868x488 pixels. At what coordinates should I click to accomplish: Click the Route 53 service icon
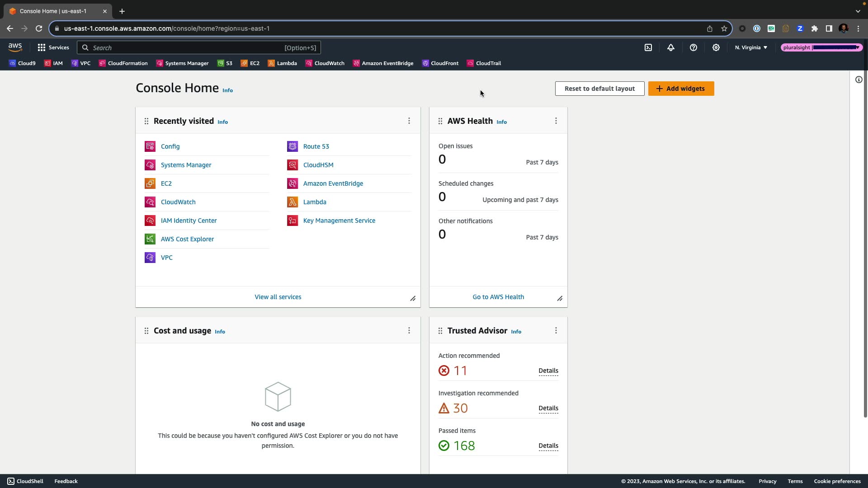pos(292,146)
